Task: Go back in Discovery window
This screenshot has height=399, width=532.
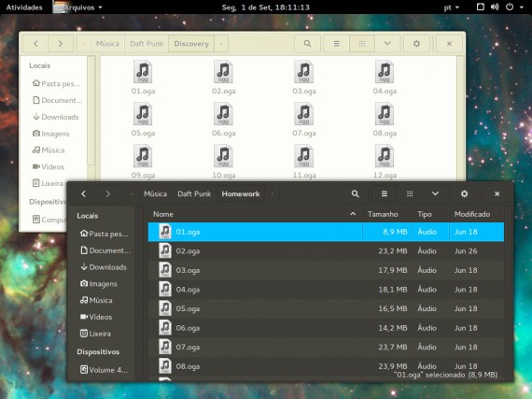Action: click(35, 44)
